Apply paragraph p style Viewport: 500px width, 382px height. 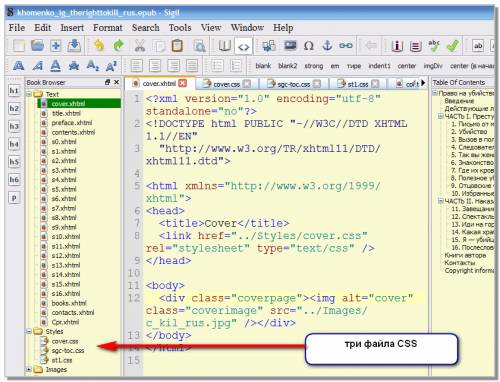14,198
